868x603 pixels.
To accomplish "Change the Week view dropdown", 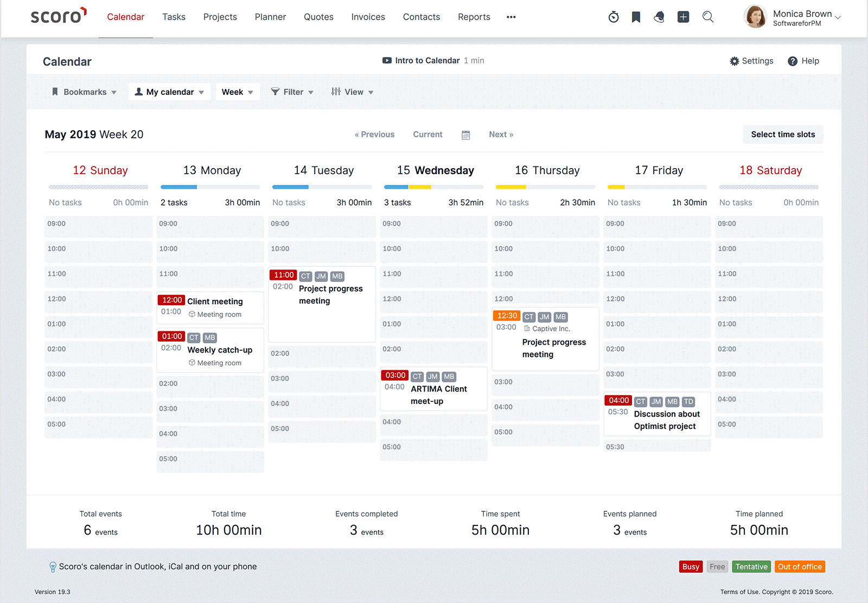I will (x=237, y=92).
